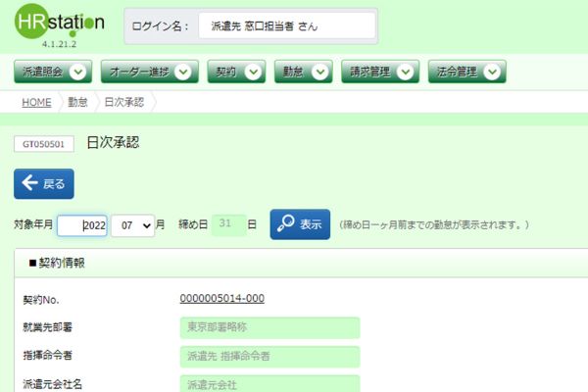This screenshot has width=588, height=392.
Task: Click the back arrow icon on 戻る
Action: pos(28,183)
